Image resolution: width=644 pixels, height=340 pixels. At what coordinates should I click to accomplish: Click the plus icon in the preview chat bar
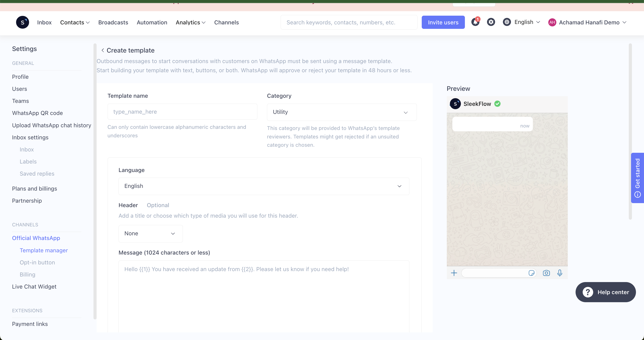(454, 273)
